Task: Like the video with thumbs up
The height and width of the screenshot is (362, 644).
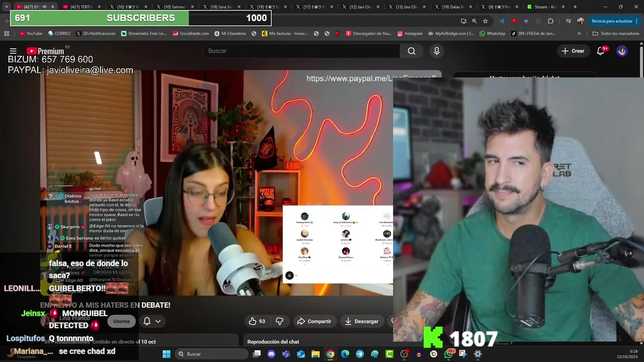Action: pyautogui.click(x=257, y=321)
